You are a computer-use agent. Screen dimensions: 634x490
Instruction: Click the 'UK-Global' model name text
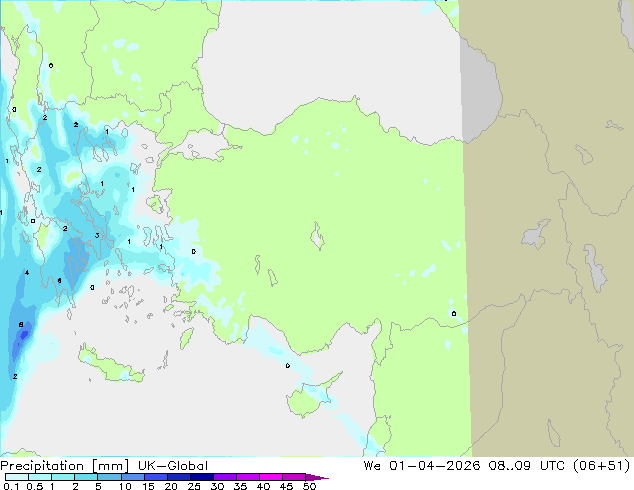(x=173, y=466)
